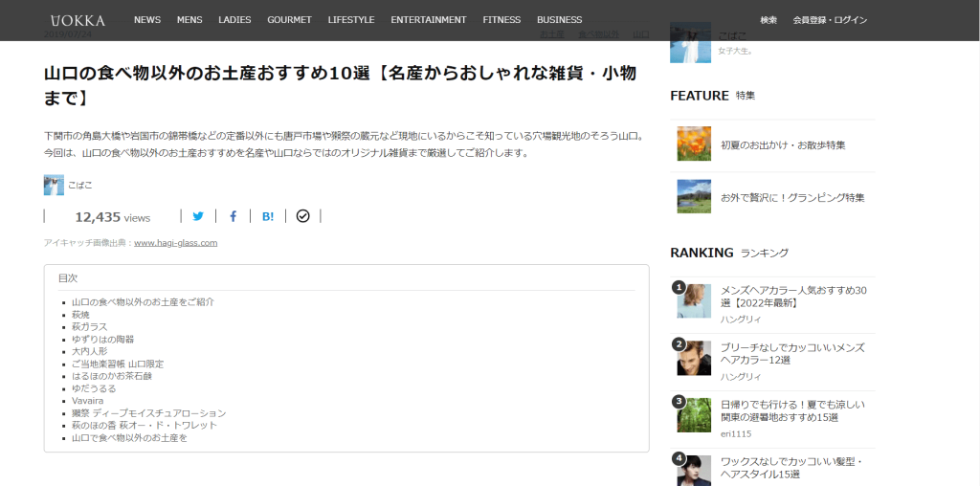Screen dimensions: 980x486
Task: Open ranking 3 日帰りでも行ける避暑地 article
Action: [792, 411]
